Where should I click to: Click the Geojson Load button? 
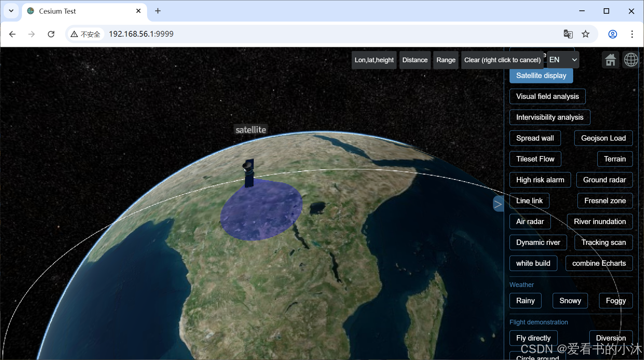point(603,138)
